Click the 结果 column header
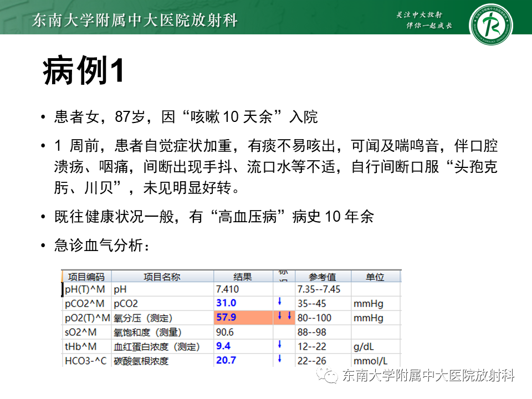The height and width of the screenshot is (399, 532). tap(243, 277)
